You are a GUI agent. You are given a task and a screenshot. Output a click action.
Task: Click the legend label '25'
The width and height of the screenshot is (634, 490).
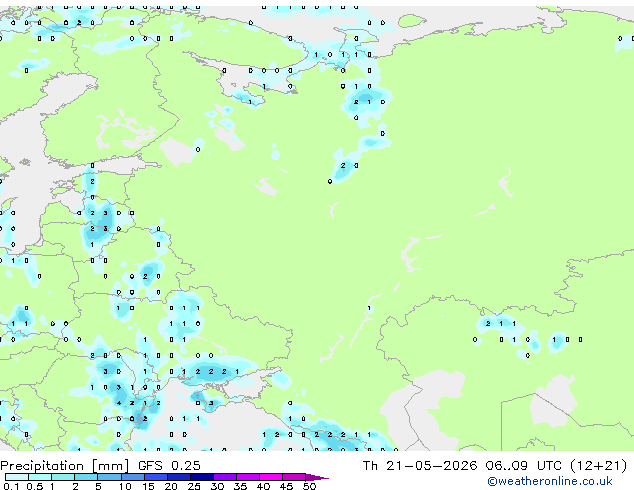pyautogui.click(x=194, y=486)
